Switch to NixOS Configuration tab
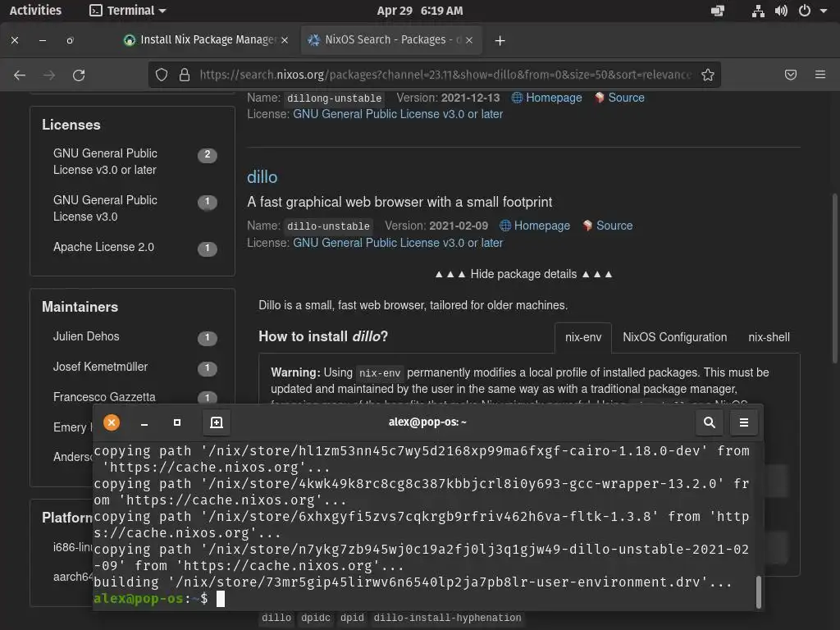 click(674, 337)
